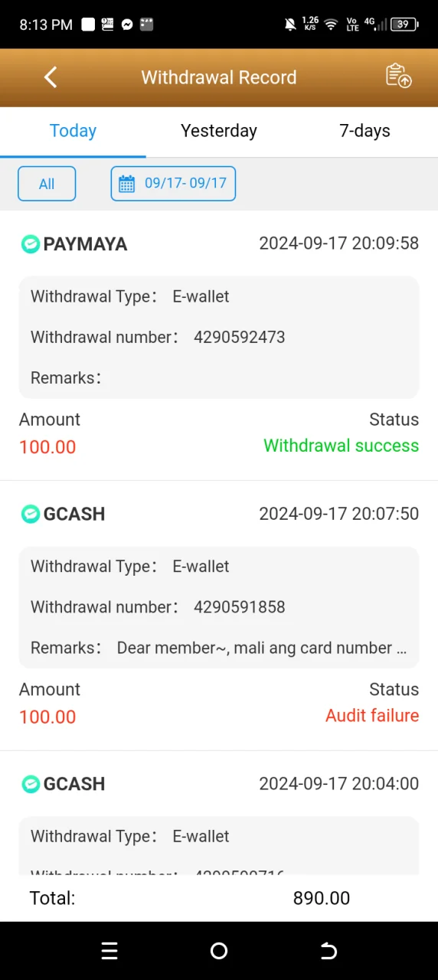Open the clipboard upload icon in header
The height and width of the screenshot is (980, 438).
click(x=398, y=76)
